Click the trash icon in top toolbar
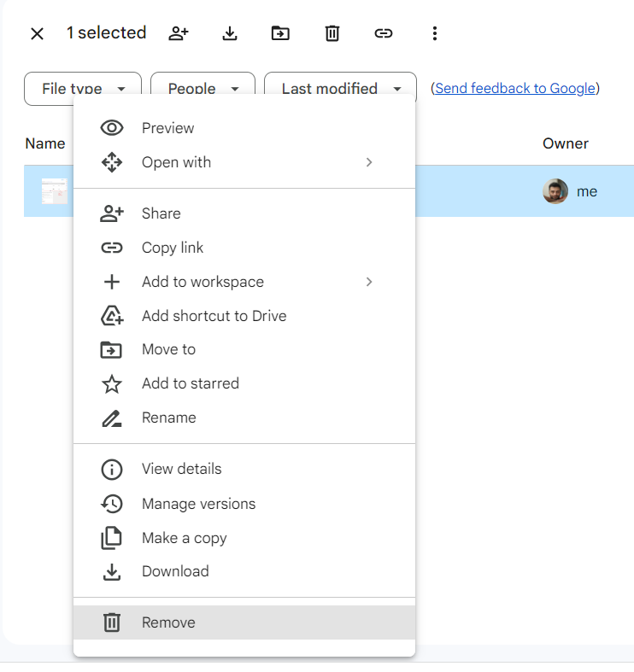 point(332,33)
